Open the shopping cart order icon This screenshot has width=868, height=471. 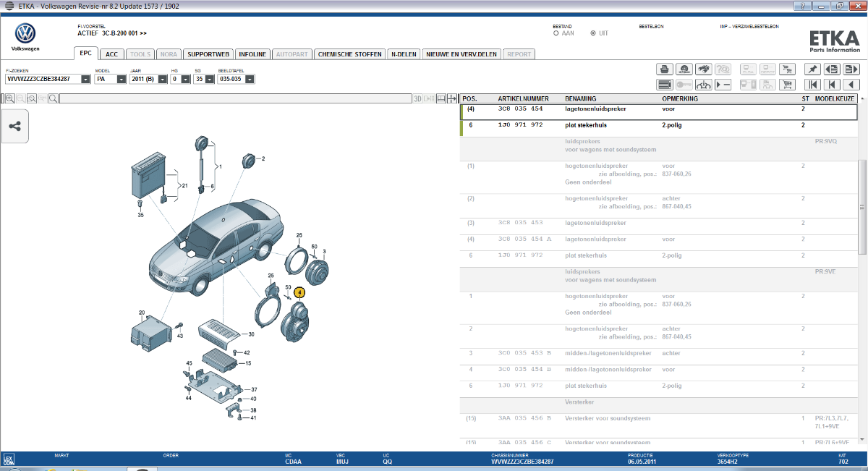point(787,85)
